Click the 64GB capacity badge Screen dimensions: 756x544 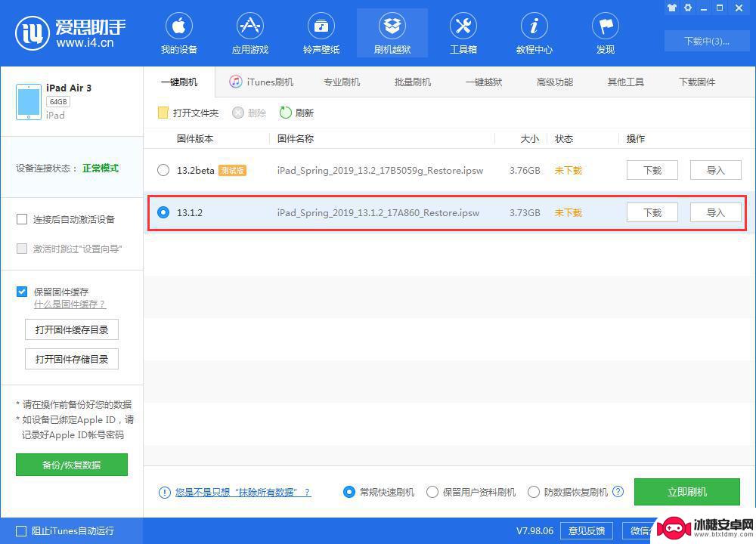click(58, 102)
